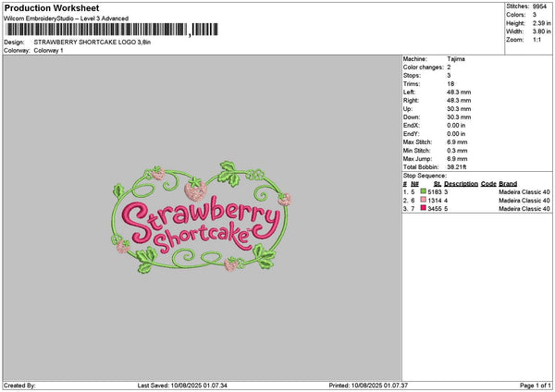Click the Trims value 18
Image resolution: width=555 pixels, height=392 pixels.
(x=450, y=84)
